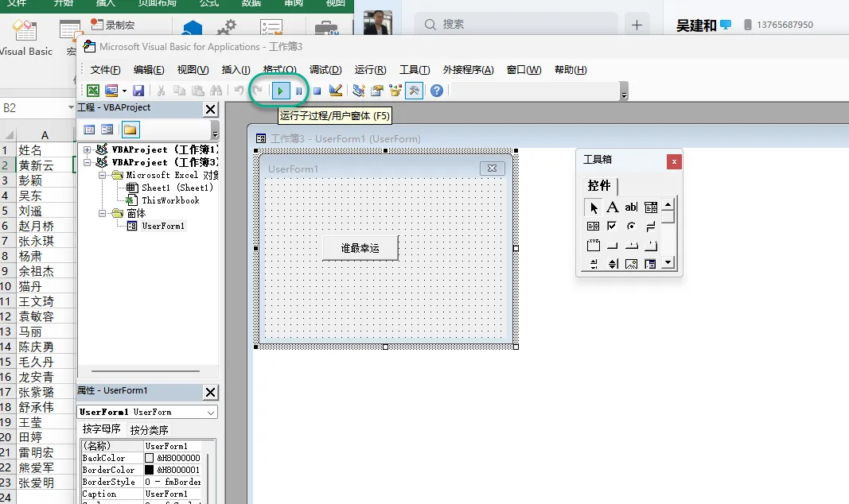This screenshot has width=849, height=504.
Task: Collapse the 窗体 folder node
Action: click(x=102, y=213)
